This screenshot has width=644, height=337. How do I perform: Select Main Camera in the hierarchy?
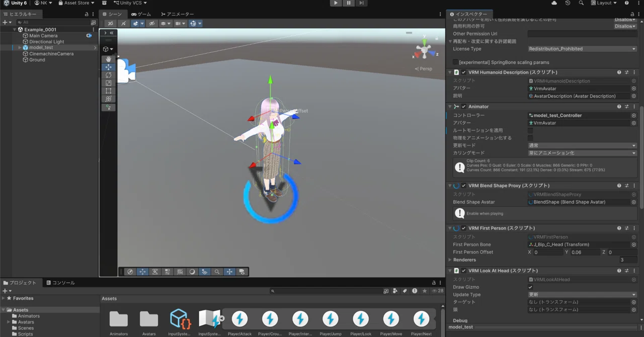tap(43, 36)
